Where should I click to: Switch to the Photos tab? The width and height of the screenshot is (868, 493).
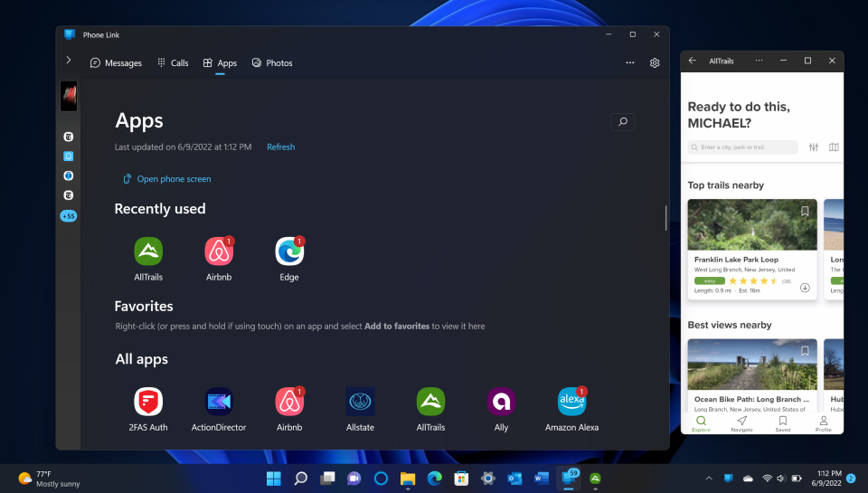coord(272,63)
